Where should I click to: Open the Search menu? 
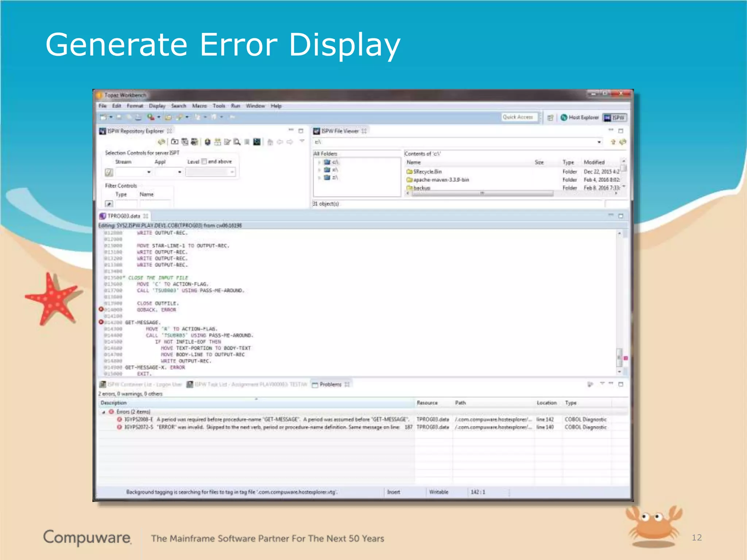179,106
